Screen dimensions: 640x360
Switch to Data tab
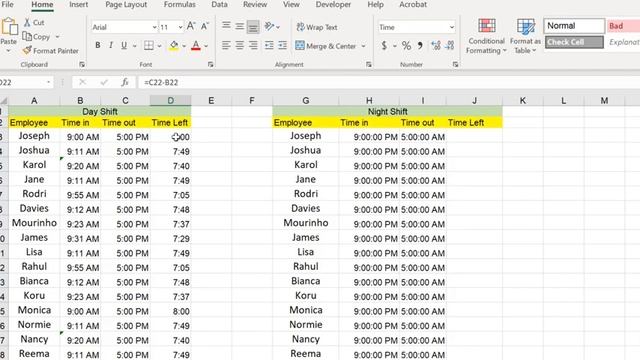[219, 4]
